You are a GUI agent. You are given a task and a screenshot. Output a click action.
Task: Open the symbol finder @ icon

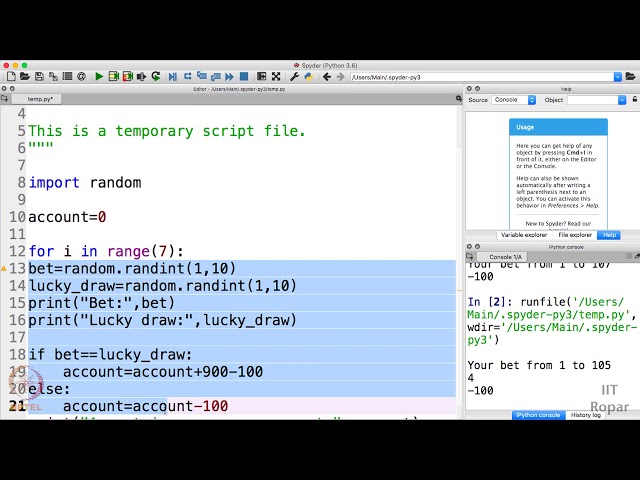coord(81,76)
